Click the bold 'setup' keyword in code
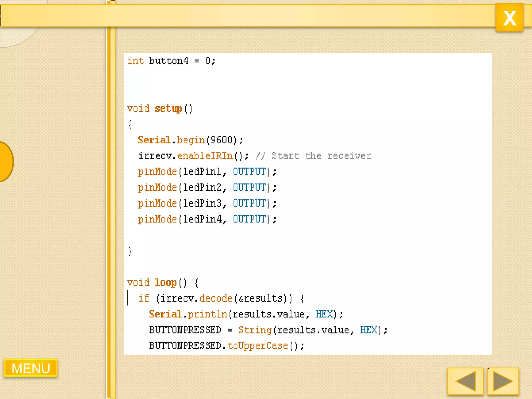Viewport: 532px width, 399px height. pos(168,109)
